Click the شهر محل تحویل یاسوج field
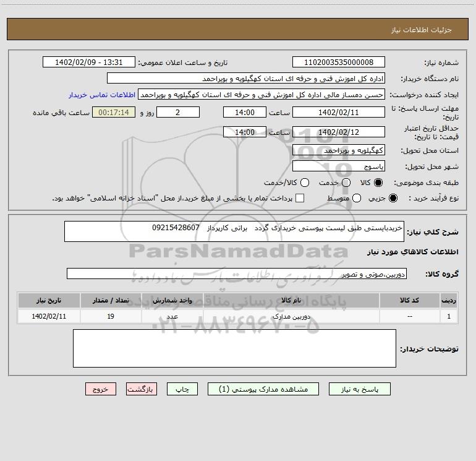Screen dimensions: 476x461 point(339,166)
